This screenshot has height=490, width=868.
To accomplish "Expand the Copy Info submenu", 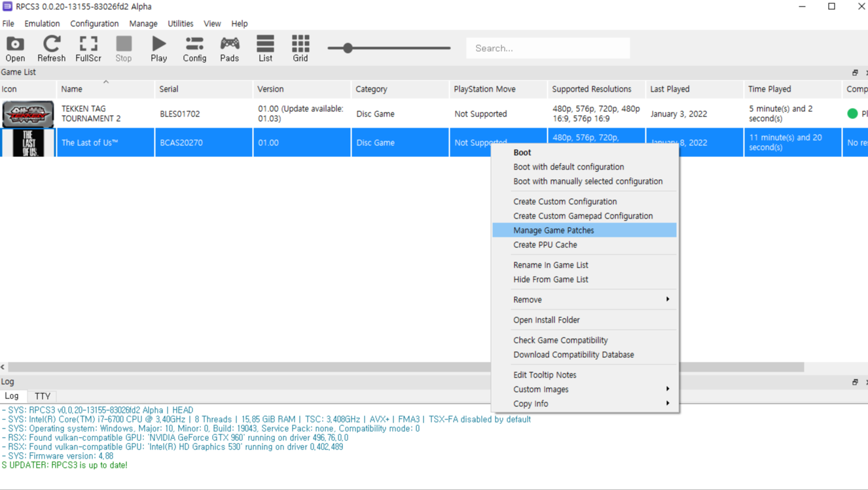I will pos(585,404).
